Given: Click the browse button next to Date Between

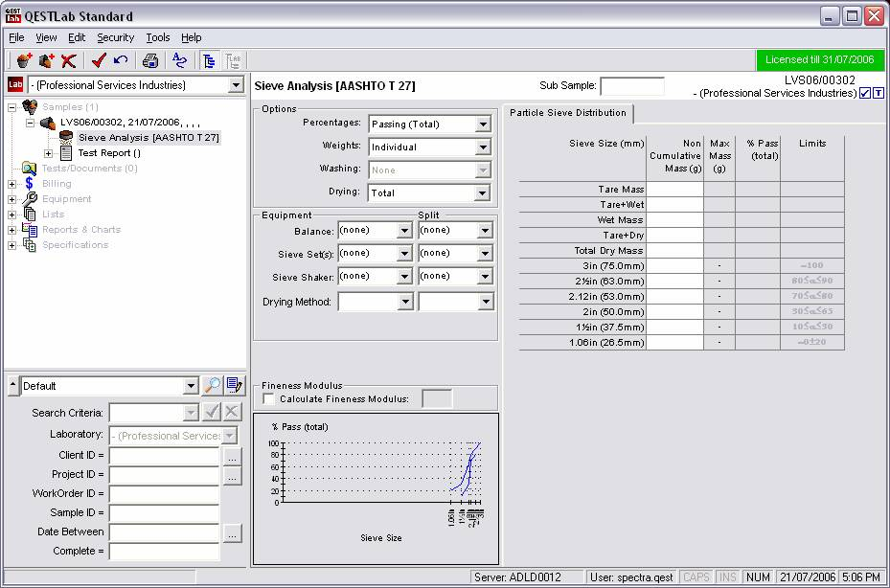Looking at the screenshot, I should point(232,533).
